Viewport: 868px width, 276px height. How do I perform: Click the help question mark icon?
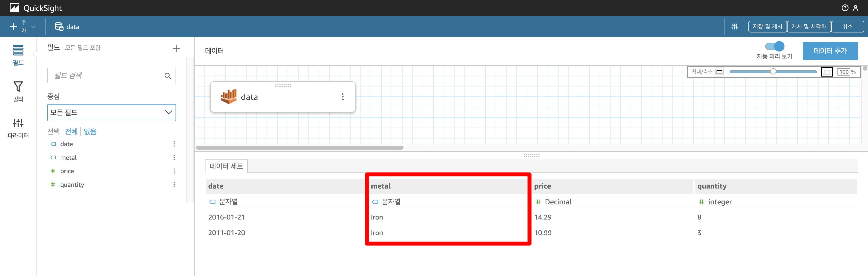(844, 8)
